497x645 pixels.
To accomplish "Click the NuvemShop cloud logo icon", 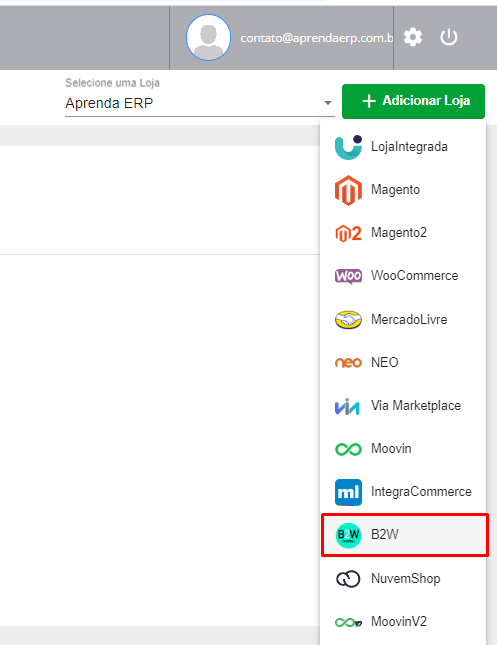I will pos(348,579).
